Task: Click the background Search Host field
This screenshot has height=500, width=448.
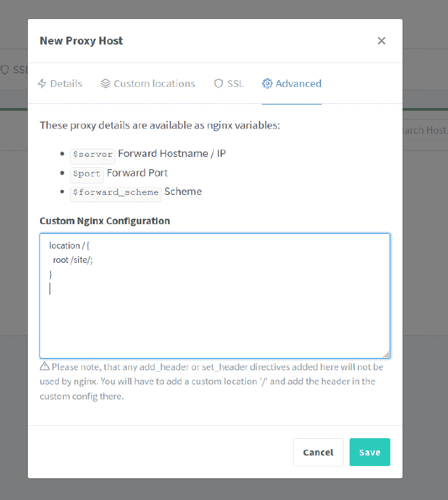Action: 426,130
